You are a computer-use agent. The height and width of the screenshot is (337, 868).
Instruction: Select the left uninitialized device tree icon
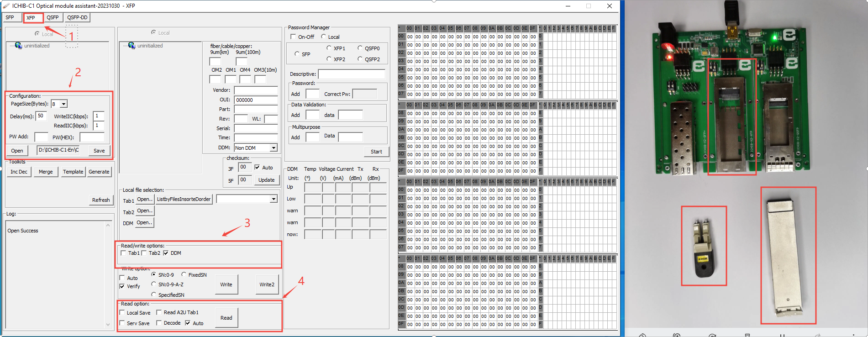(x=18, y=46)
